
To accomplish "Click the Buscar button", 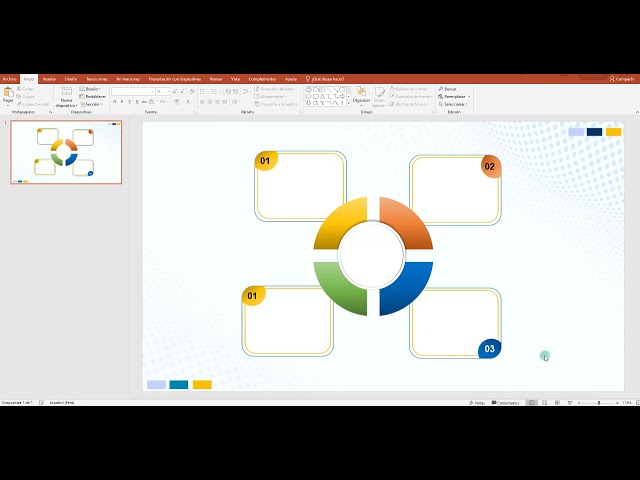I will (x=447, y=89).
